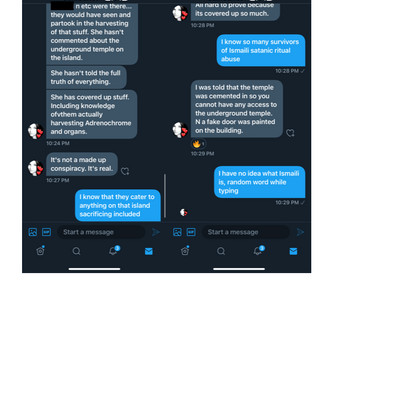400x400 pixels.
Task: Select 'I have no idea what Ismaili' bubble
Action: click(259, 182)
